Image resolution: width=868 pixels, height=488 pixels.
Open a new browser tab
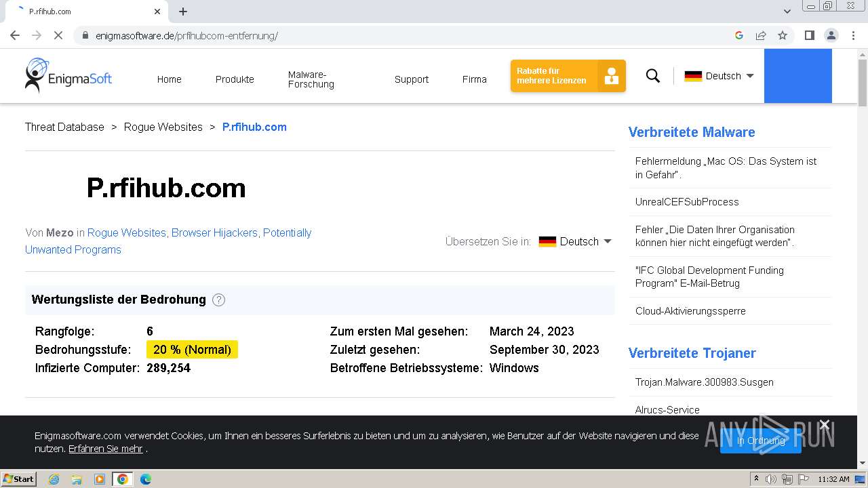point(183,12)
